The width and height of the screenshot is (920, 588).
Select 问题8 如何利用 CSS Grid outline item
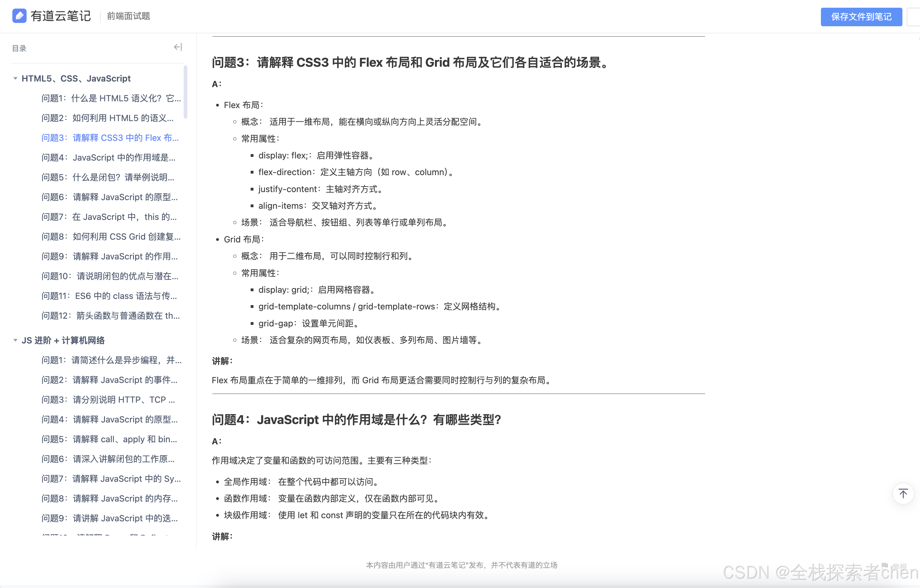[x=111, y=237]
